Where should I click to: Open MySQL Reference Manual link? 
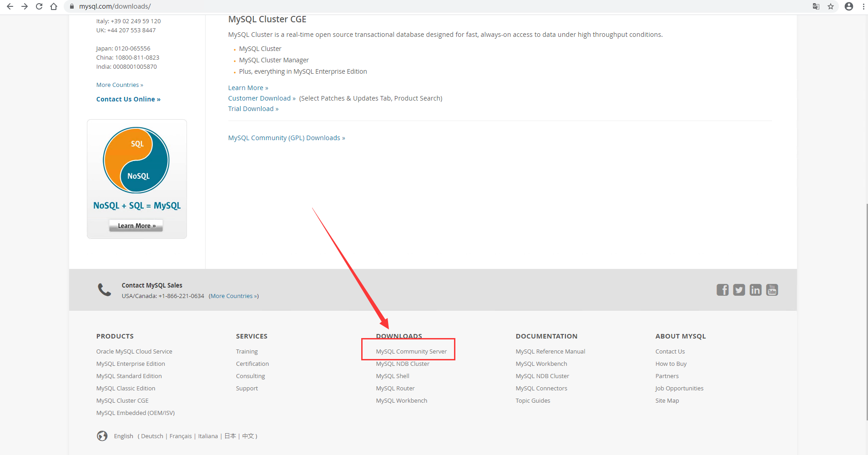[x=550, y=352]
